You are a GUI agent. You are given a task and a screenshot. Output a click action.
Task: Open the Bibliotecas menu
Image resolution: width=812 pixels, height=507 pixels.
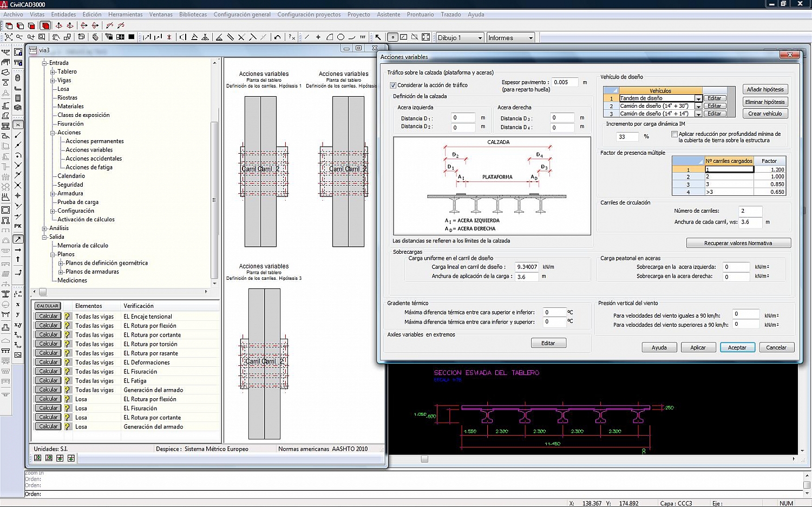[x=193, y=15]
